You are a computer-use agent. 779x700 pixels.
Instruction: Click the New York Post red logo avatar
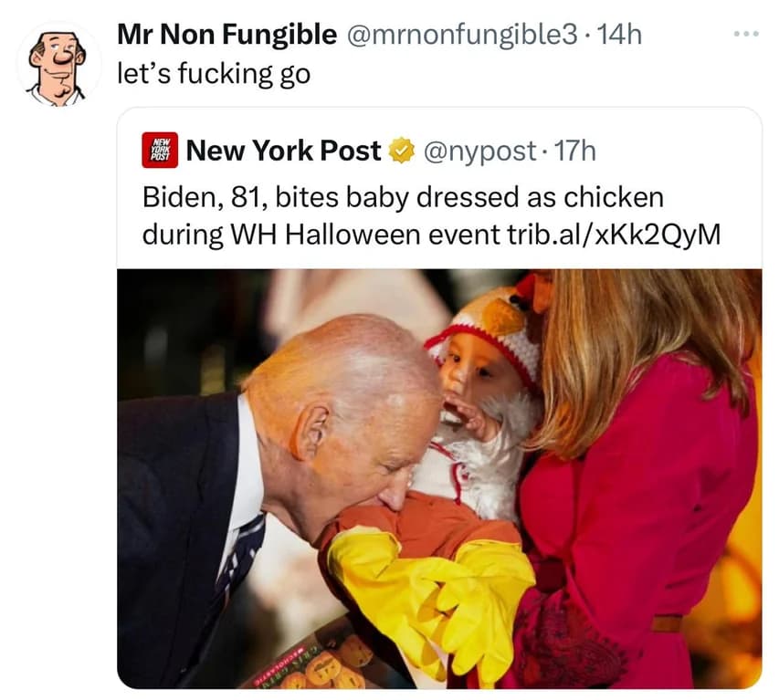click(x=160, y=150)
